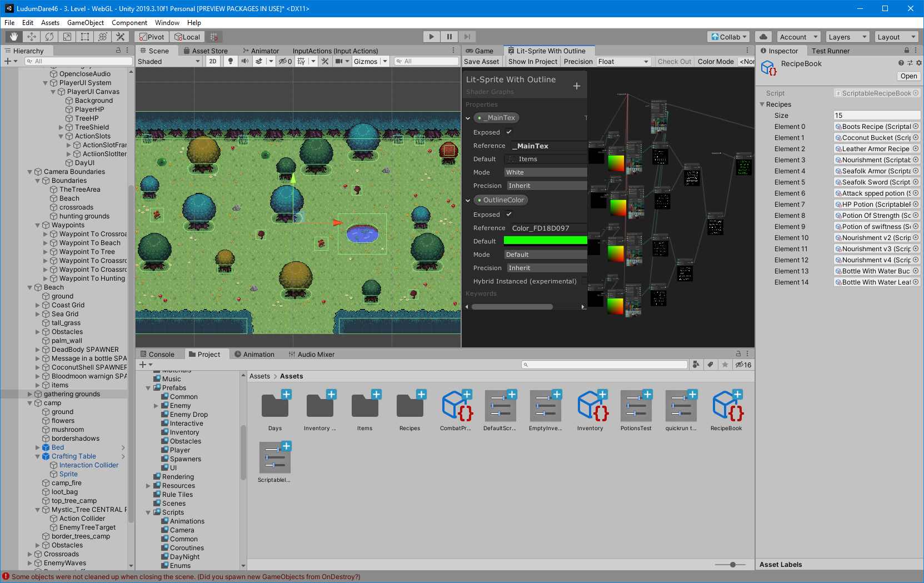This screenshot has height=583, width=924.
Task: Open the Layout dropdown
Action: coord(896,37)
